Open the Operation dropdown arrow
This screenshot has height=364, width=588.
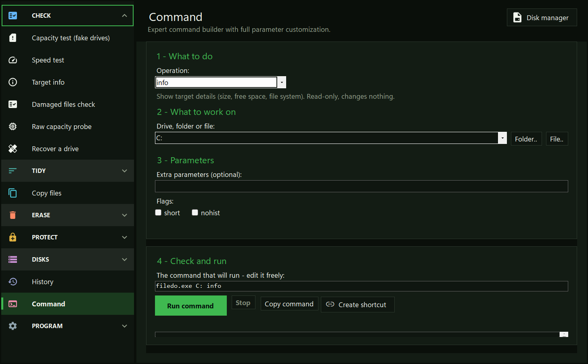pyautogui.click(x=282, y=82)
